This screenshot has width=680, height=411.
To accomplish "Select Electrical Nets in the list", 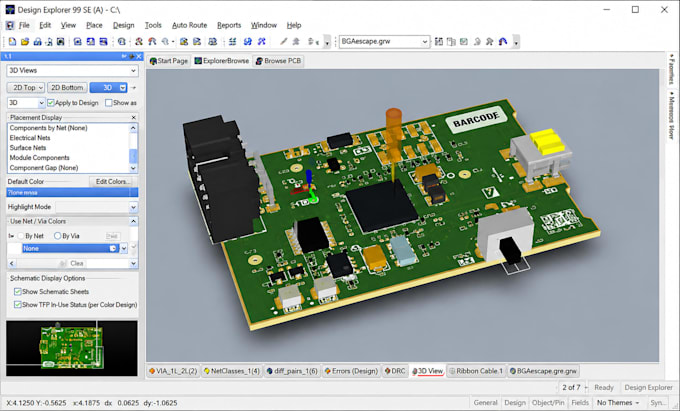I will click(x=30, y=138).
